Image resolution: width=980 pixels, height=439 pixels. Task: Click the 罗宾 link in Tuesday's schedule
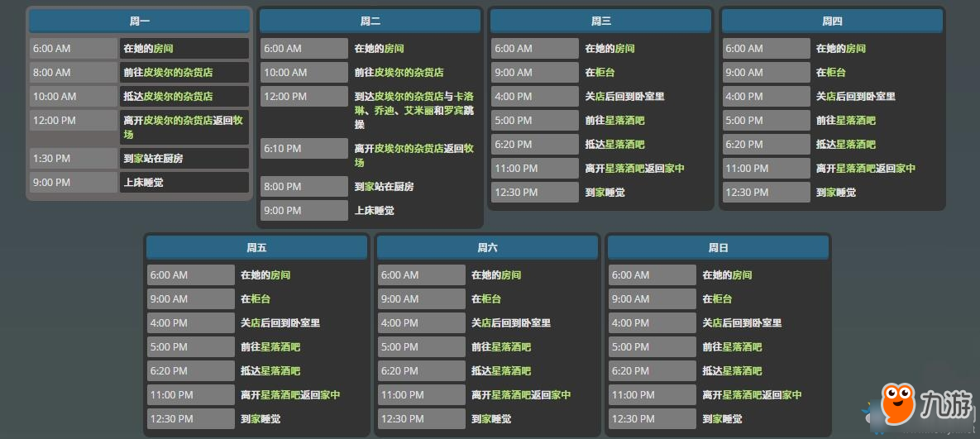(x=454, y=110)
